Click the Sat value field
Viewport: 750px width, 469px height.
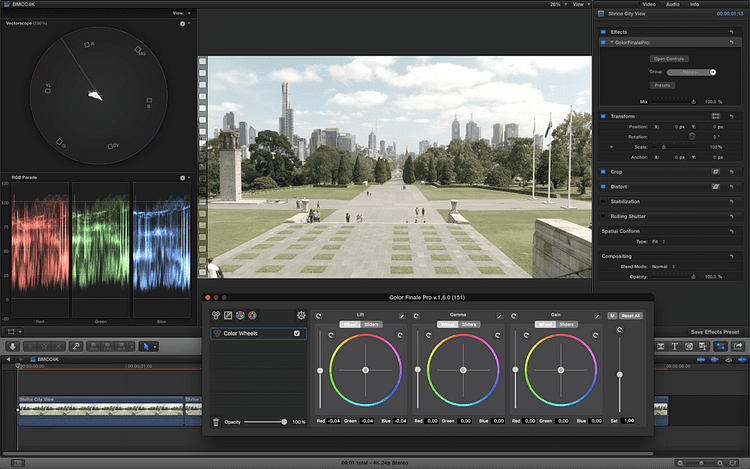click(x=629, y=421)
